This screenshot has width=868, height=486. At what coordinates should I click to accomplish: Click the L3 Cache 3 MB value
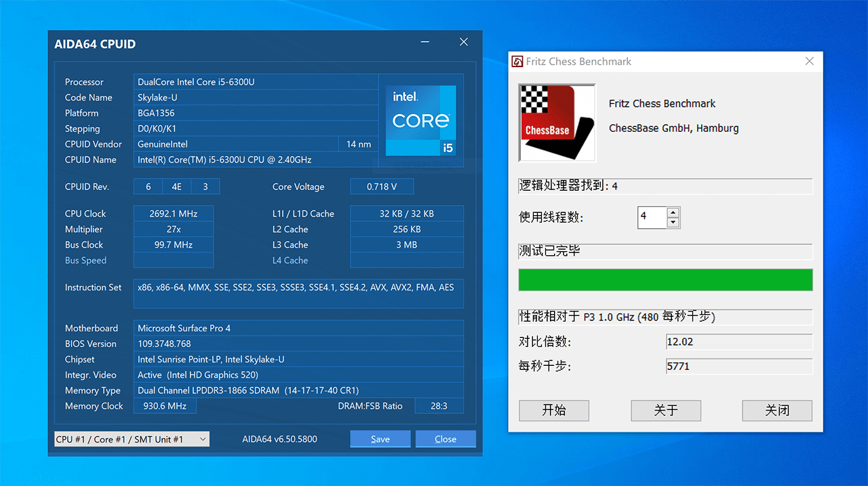click(x=407, y=244)
